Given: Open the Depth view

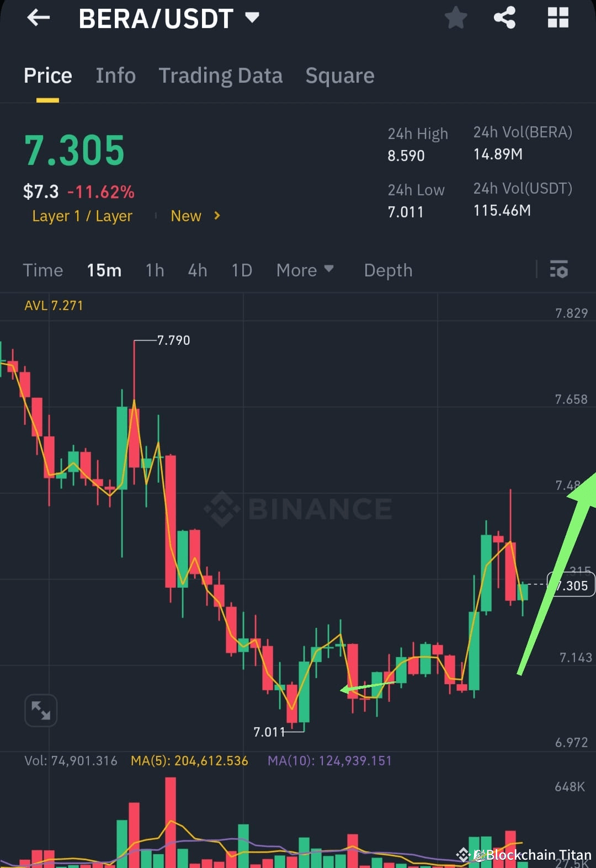Looking at the screenshot, I should coord(388,270).
